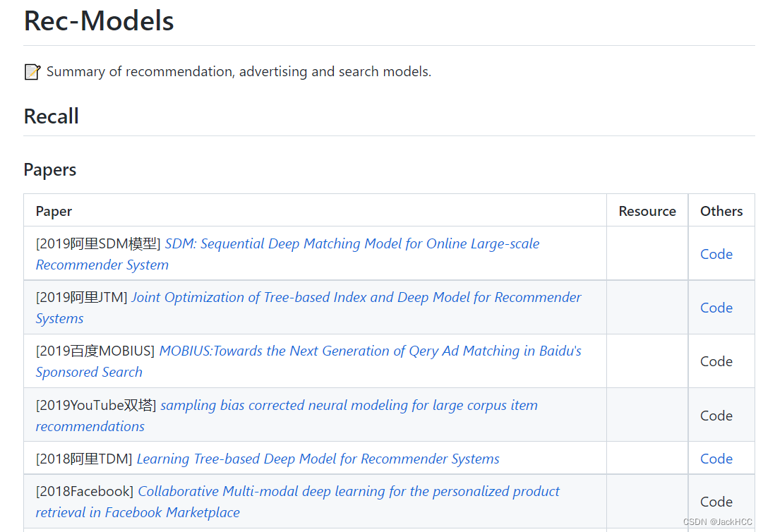Click the Code link in the TDM row
This screenshot has height=532, width=763.
pos(716,459)
